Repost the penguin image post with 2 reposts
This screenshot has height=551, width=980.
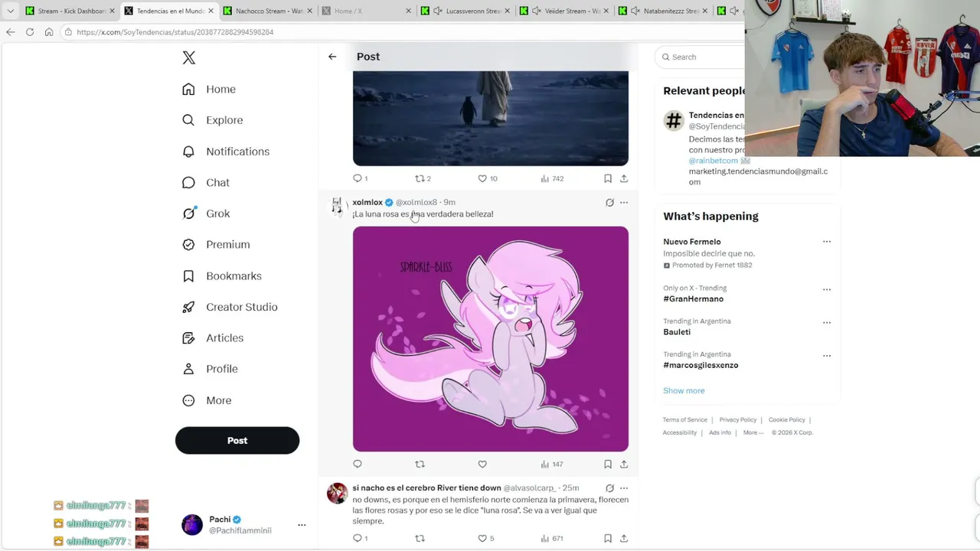click(x=423, y=178)
